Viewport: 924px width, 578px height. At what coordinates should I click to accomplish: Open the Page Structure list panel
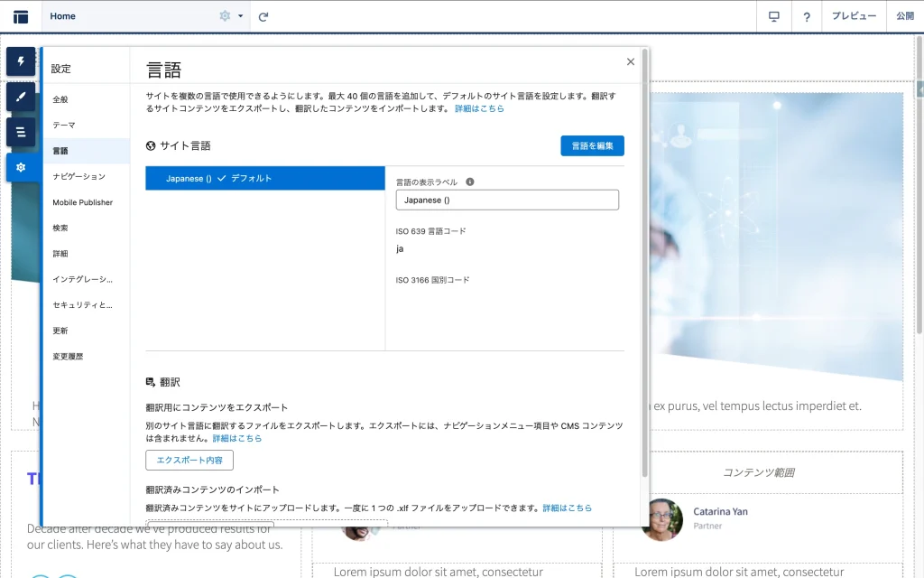click(x=21, y=132)
